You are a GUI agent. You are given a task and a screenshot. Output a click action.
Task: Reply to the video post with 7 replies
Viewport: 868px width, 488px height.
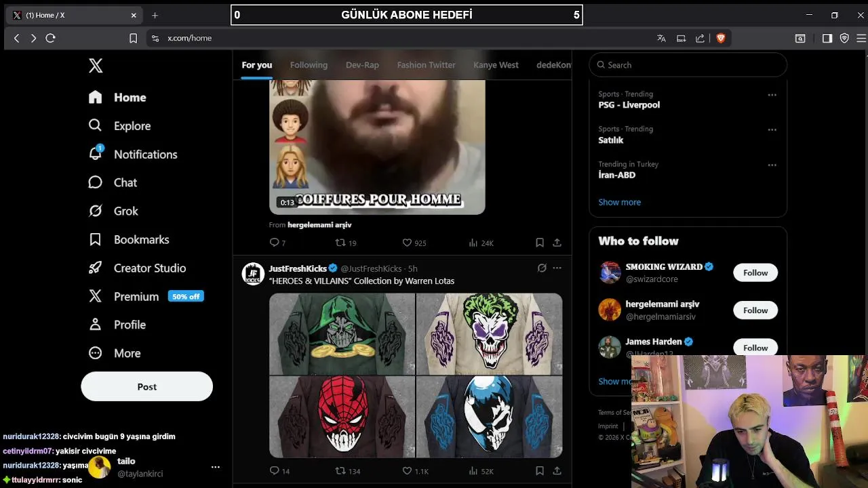tap(277, 243)
